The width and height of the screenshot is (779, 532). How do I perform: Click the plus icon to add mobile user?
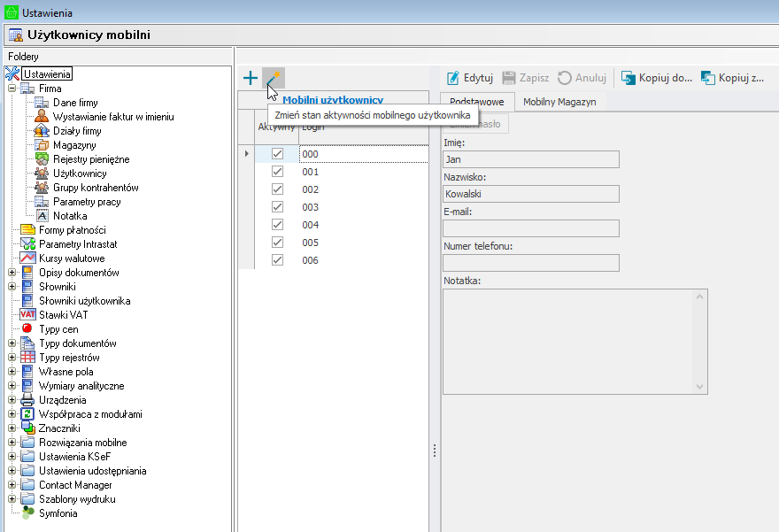click(251, 78)
